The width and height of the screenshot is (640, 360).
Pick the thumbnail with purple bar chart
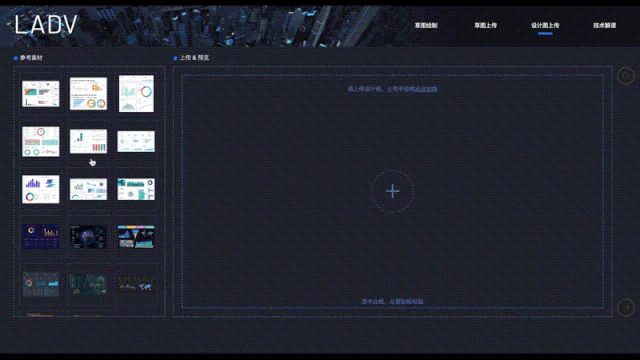point(40,189)
